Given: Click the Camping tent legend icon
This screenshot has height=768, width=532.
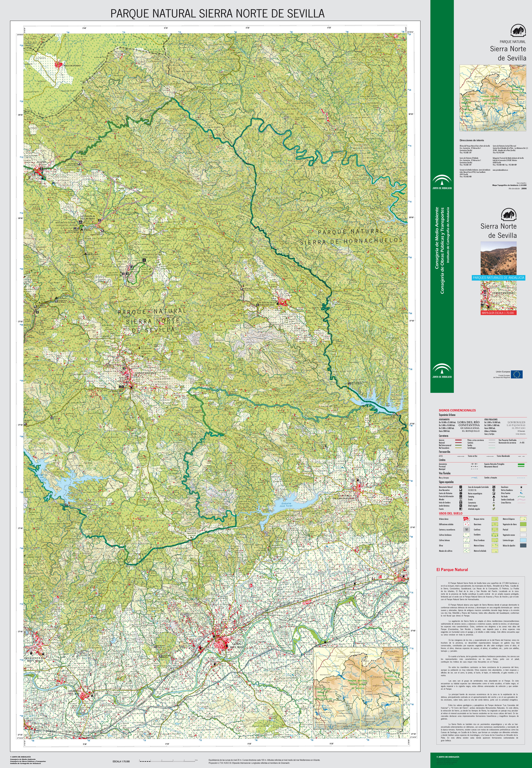Looking at the screenshot, I should point(494,496).
